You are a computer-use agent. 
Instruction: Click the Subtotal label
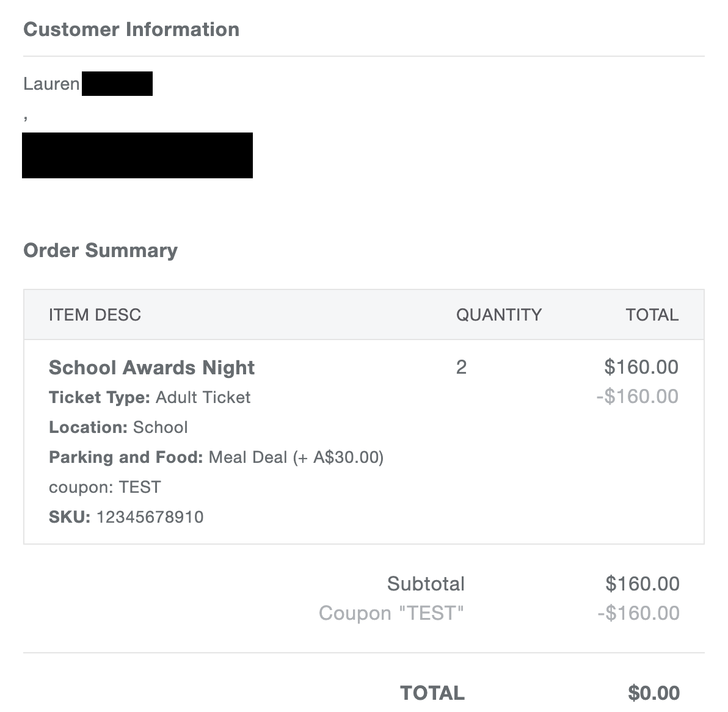426,584
